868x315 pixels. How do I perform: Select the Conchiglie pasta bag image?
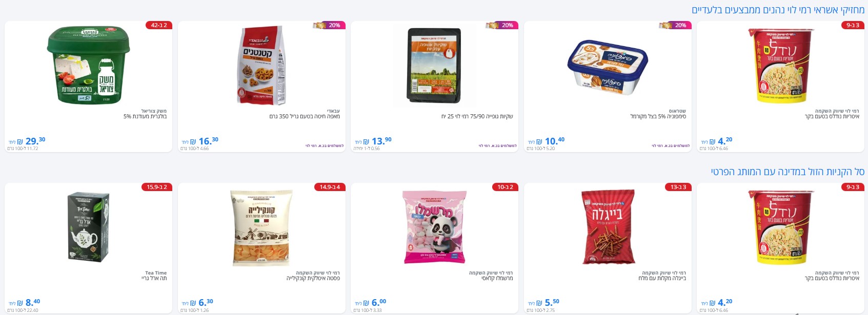click(261, 227)
